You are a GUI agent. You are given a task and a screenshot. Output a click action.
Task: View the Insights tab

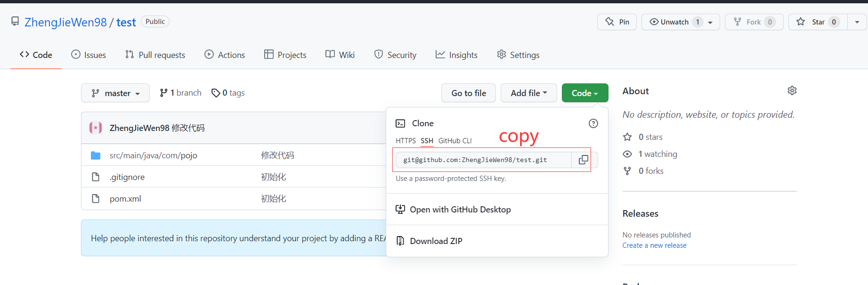point(456,55)
